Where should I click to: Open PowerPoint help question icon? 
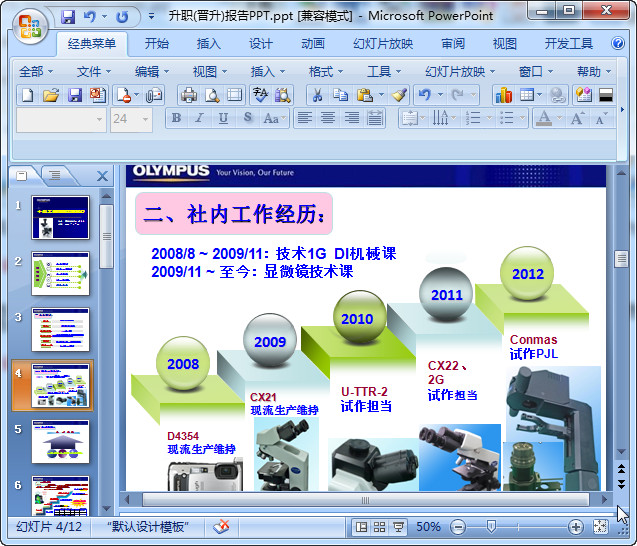618,43
